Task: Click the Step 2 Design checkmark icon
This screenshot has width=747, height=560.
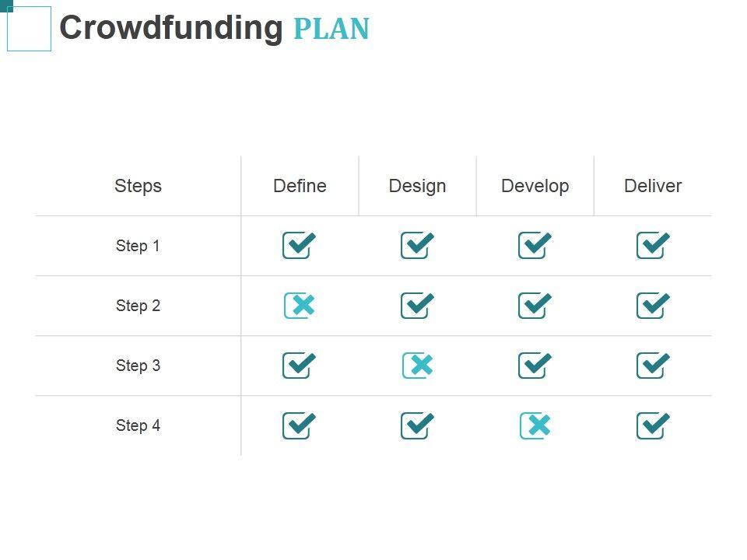Action: click(417, 305)
